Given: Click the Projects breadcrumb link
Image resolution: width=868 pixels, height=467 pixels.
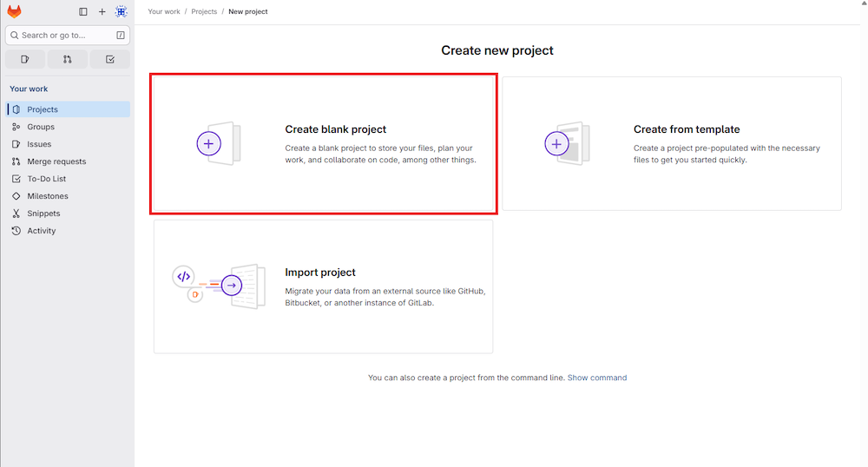Looking at the screenshot, I should (x=204, y=11).
